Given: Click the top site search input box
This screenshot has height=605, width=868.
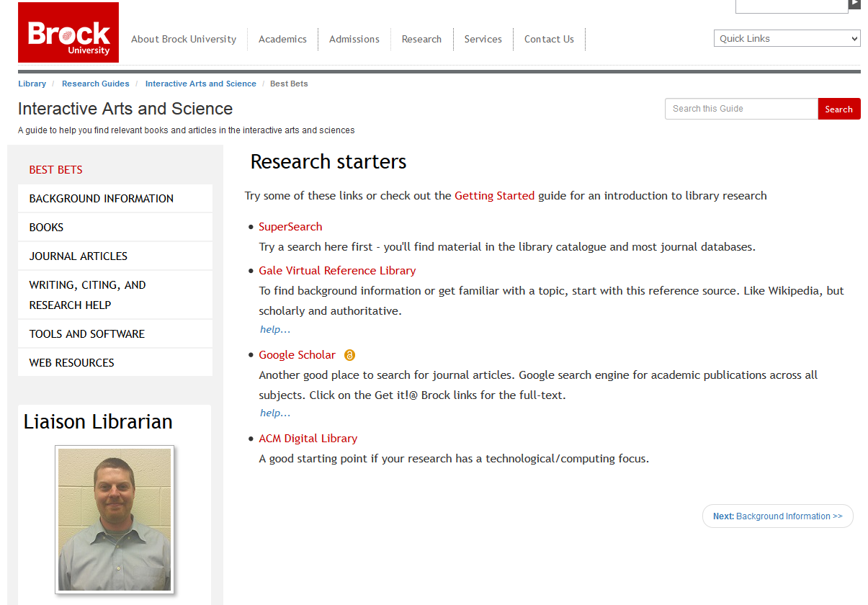Looking at the screenshot, I should (792, 6).
